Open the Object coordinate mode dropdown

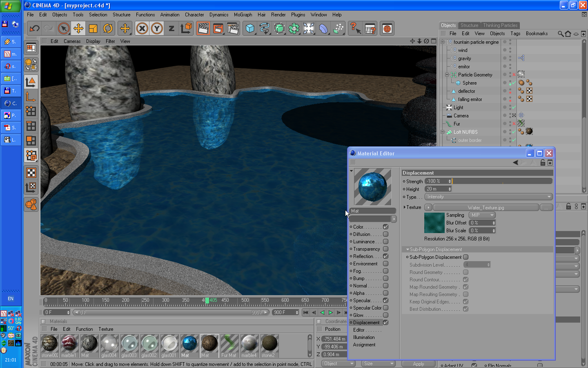[338, 364]
